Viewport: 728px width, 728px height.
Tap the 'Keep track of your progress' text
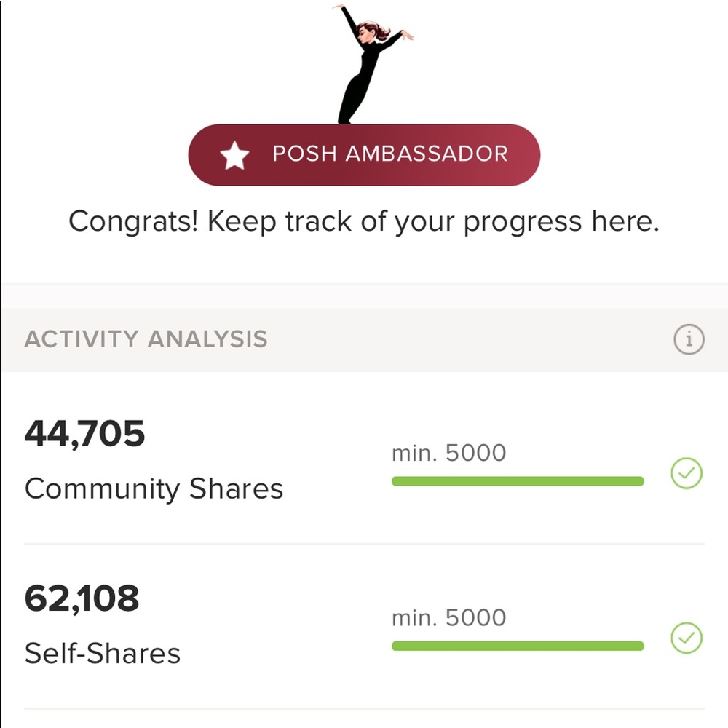click(x=433, y=221)
